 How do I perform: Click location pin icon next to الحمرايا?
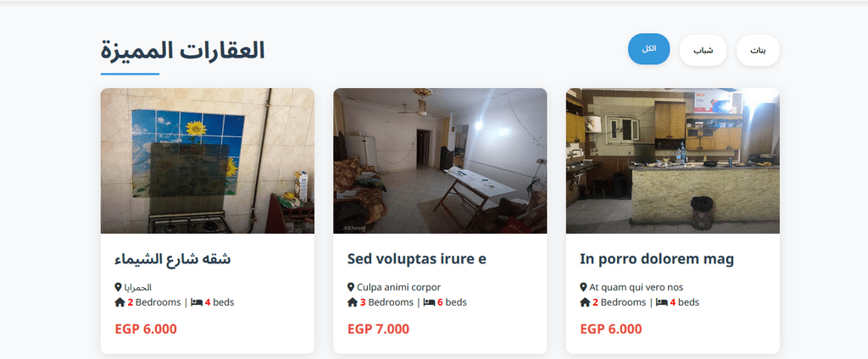point(119,287)
